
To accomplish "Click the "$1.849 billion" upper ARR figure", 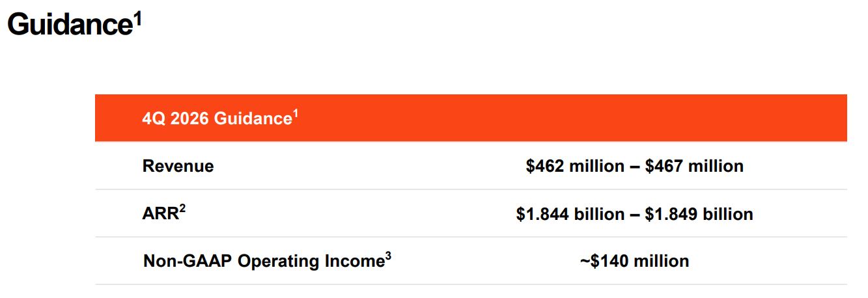I will pyautogui.click(x=699, y=213).
